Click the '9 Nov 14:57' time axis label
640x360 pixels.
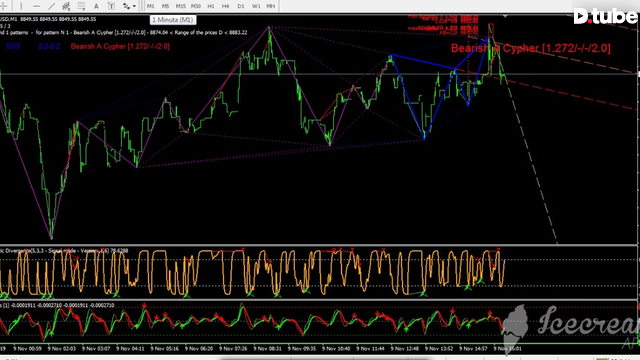(x=473, y=349)
